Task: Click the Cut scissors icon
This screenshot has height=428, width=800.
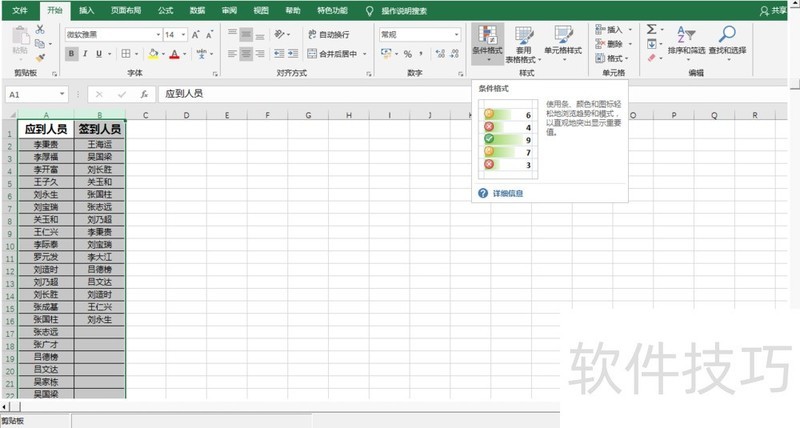Action: pyautogui.click(x=40, y=30)
